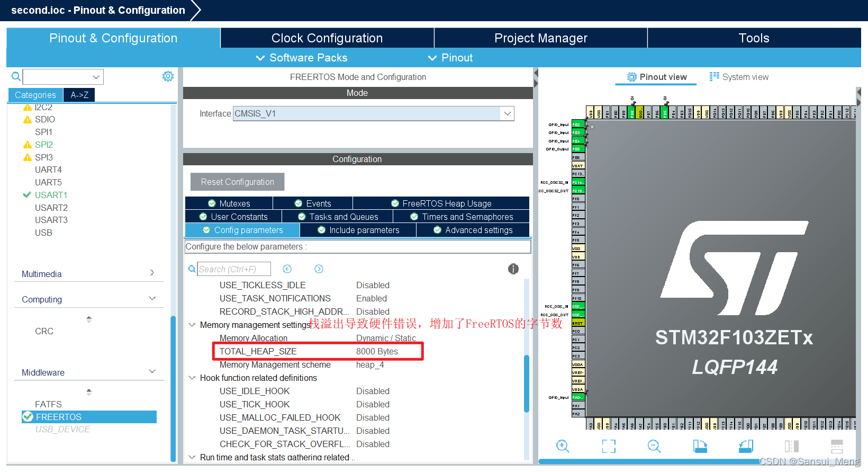Screen dimensions: 868x472
Task: Click the green check on FREERTOS
Action: click(28, 417)
